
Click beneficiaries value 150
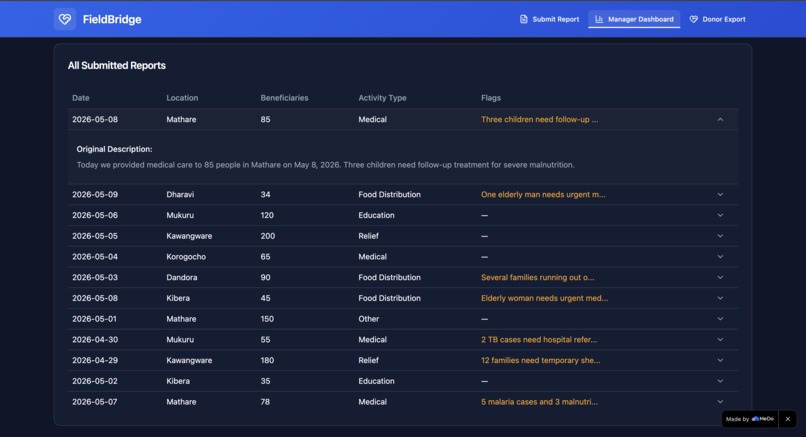(267, 319)
